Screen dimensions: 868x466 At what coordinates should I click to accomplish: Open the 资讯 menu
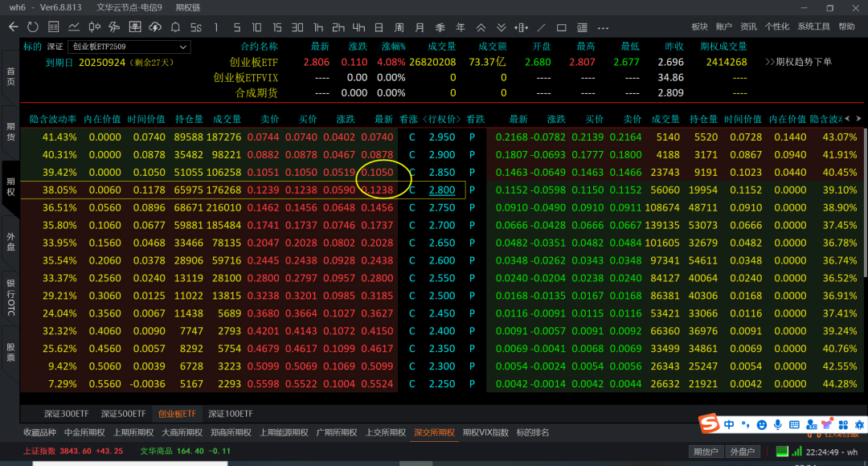point(748,27)
